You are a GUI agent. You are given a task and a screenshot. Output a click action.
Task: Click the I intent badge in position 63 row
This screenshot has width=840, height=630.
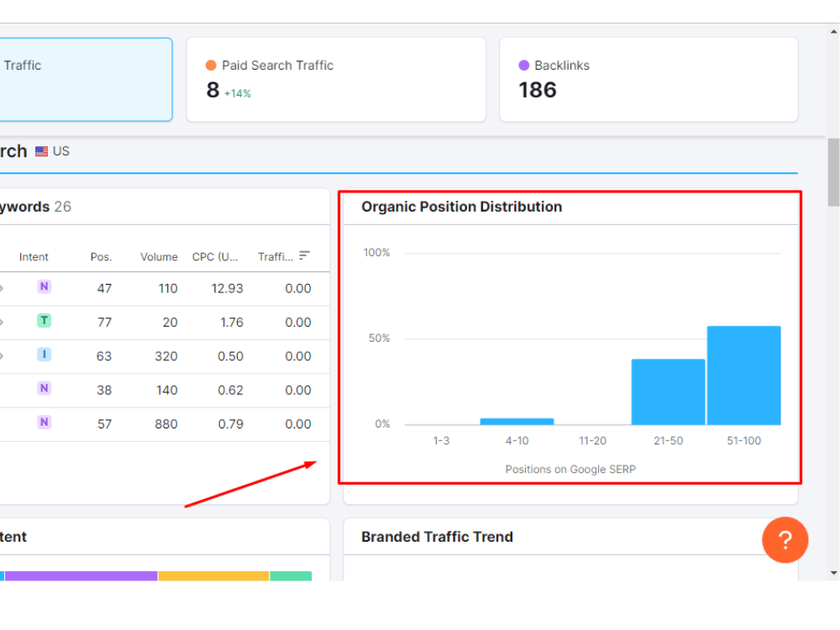[x=44, y=354]
